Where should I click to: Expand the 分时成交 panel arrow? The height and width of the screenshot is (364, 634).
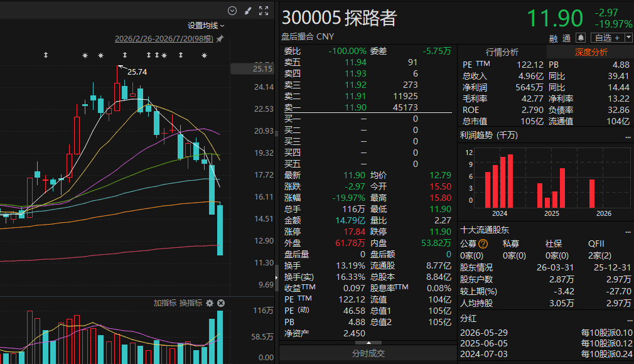(368, 343)
